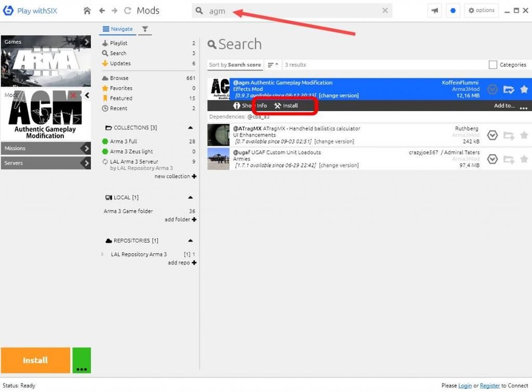Open the Sort by Search score dropdown

(x=235, y=65)
